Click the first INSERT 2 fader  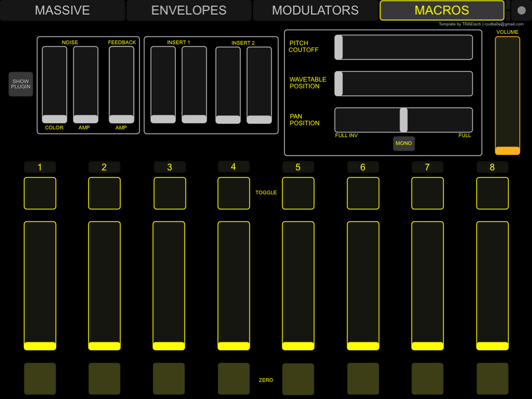pyautogui.click(x=228, y=85)
